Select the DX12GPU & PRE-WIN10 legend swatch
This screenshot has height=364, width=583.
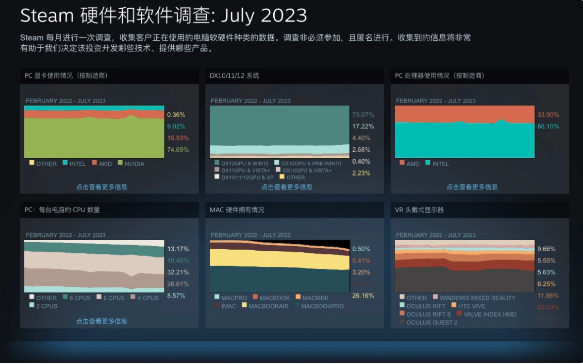[x=277, y=163]
